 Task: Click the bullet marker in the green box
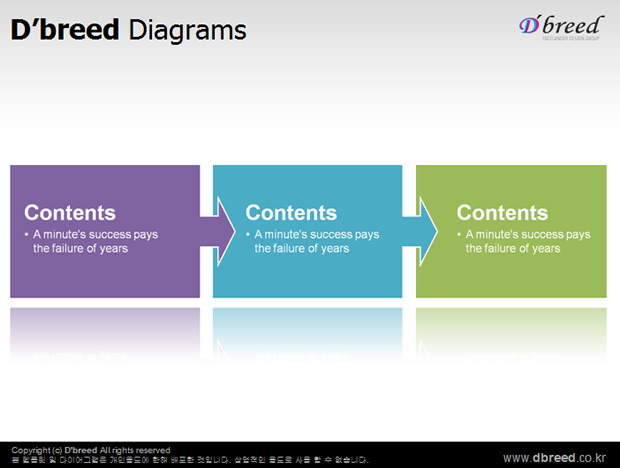point(460,235)
